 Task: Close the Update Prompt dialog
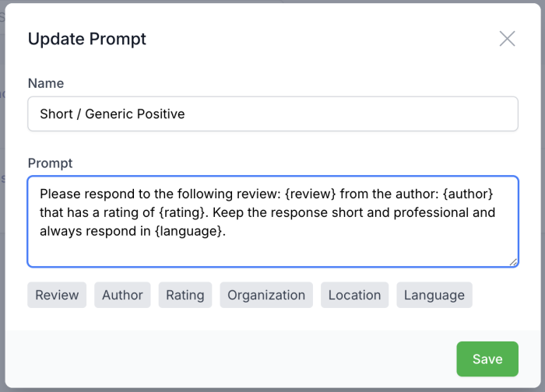coord(507,39)
